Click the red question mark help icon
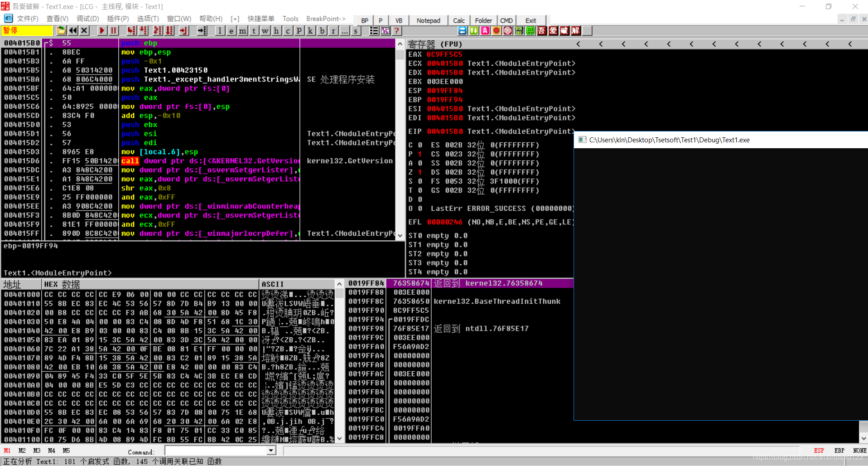The width and height of the screenshot is (868, 466). 396,30
